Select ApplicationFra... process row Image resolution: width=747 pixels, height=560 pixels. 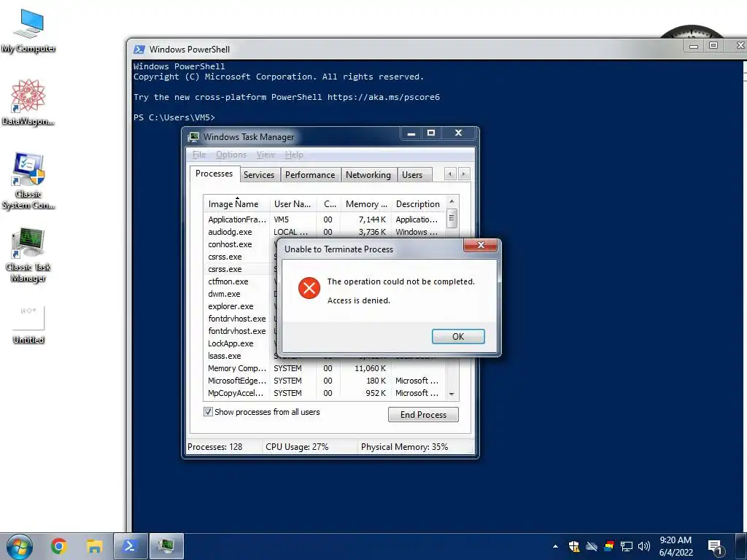click(x=325, y=219)
